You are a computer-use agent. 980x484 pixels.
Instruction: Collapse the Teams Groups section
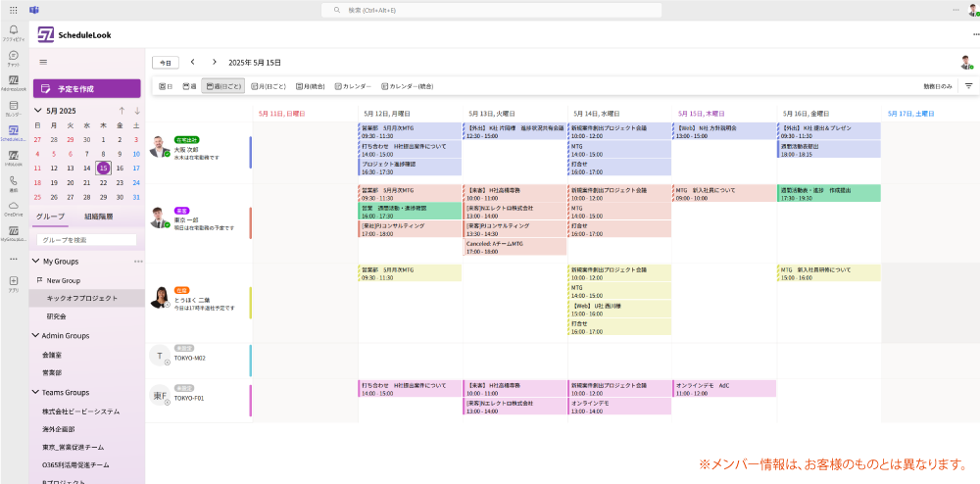tap(35, 392)
